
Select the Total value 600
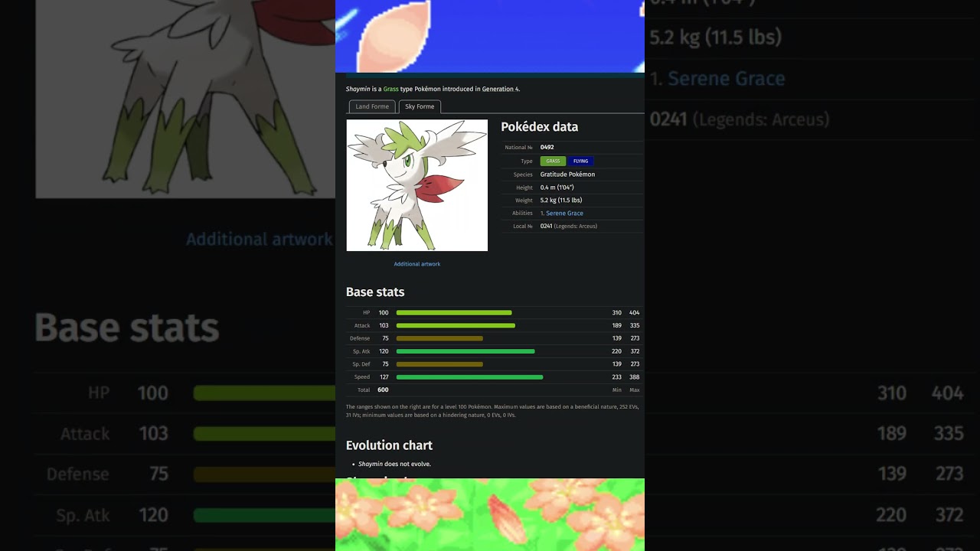pyautogui.click(x=383, y=390)
